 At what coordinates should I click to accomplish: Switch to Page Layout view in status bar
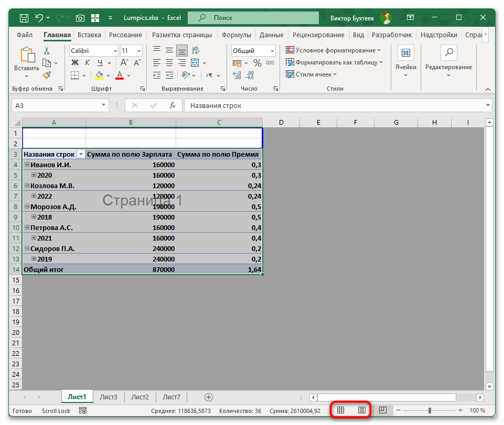click(x=361, y=410)
